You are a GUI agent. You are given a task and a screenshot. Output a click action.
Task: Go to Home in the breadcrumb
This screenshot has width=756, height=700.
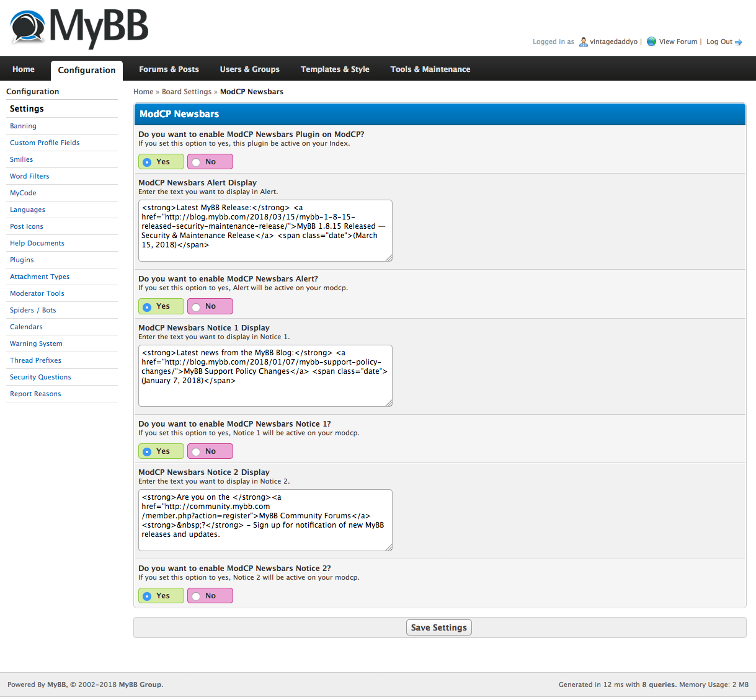(x=143, y=92)
